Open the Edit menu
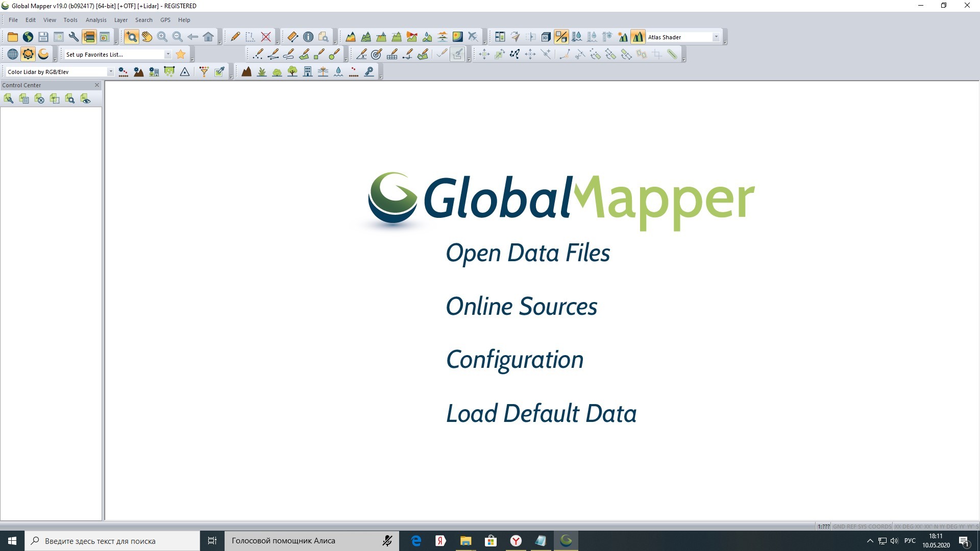 pyautogui.click(x=31, y=20)
